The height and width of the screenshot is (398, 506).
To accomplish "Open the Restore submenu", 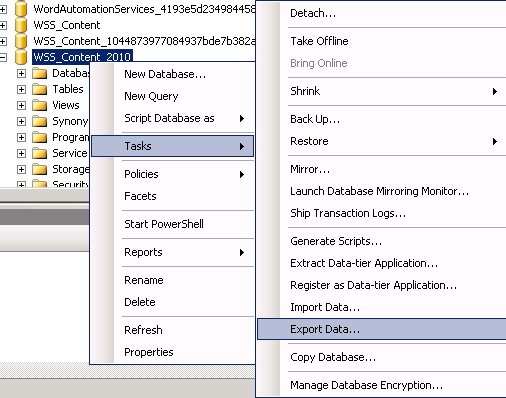I will pos(382,141).
